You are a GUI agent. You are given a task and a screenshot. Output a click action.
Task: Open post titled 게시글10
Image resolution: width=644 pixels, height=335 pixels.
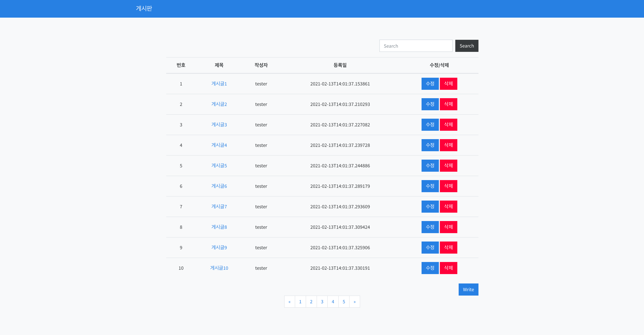[219, 268]
